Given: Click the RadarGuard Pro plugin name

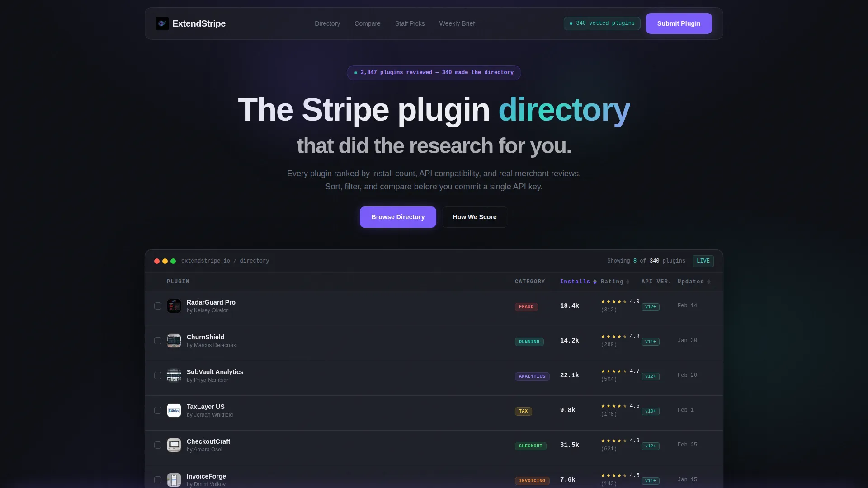Looking at the screenshot, I should (211, 302).
